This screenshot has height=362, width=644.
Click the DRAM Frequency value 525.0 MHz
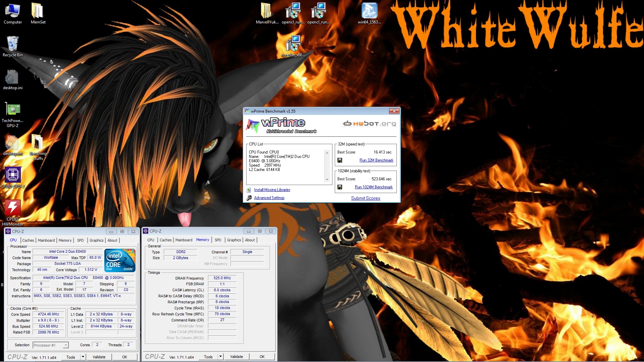coord(222,278)
